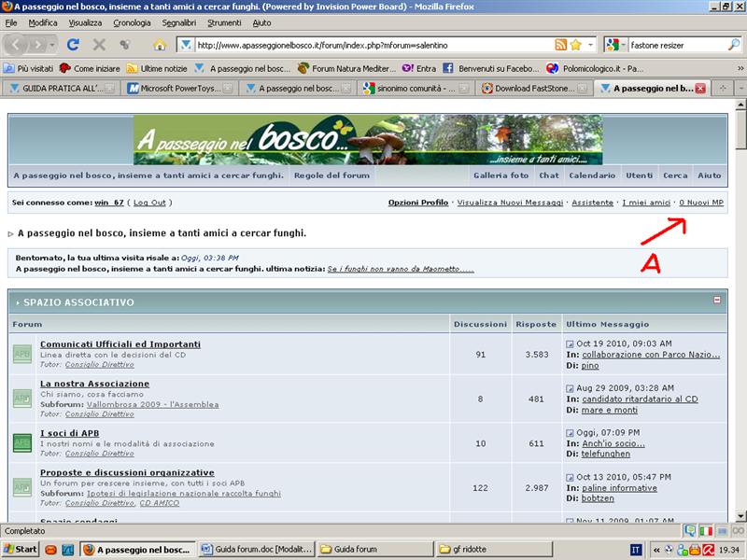This screenshot has height=560, width=747.
Task: Click the Log Out link
Action: 149,203
